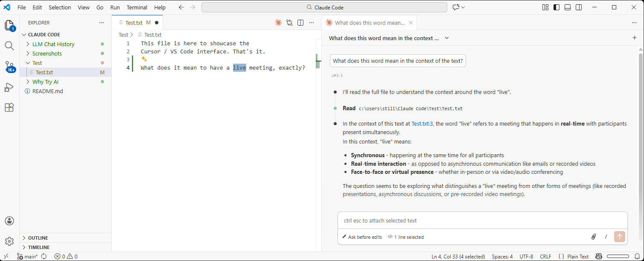Click the Test.txt:3 link in the response
Screen dimensions: 644x261
(423, 123)
